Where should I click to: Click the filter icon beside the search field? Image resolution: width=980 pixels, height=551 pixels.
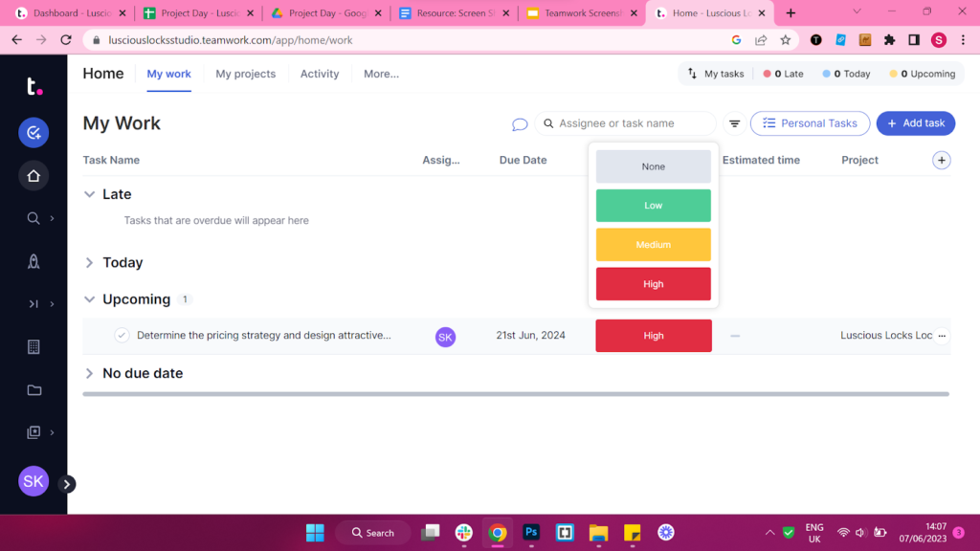(734, 123)
